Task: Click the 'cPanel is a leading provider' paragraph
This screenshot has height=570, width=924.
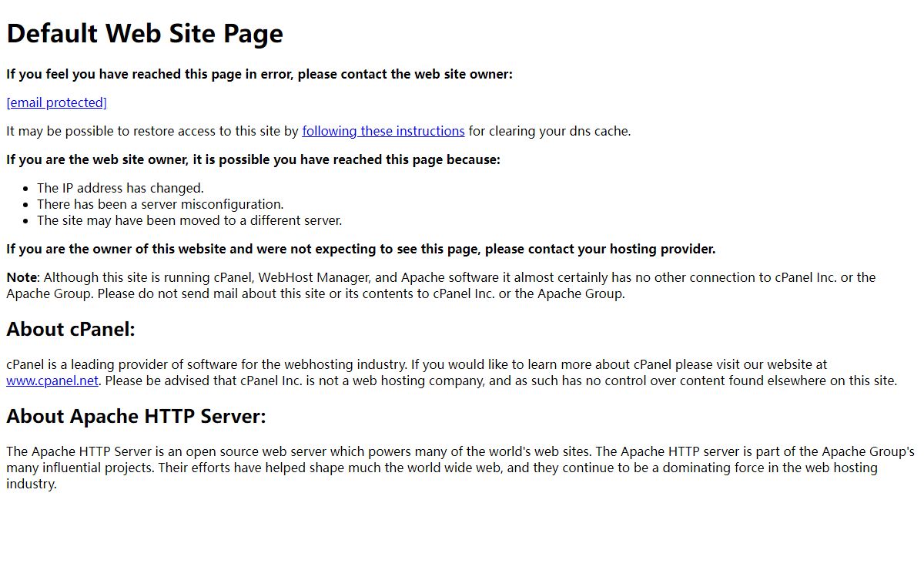Action: [452, 372]
